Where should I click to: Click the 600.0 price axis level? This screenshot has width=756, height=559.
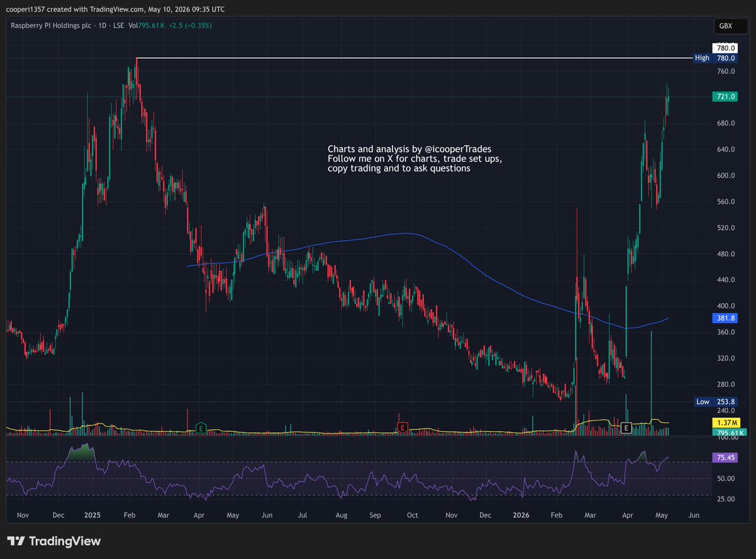(725, 176)
